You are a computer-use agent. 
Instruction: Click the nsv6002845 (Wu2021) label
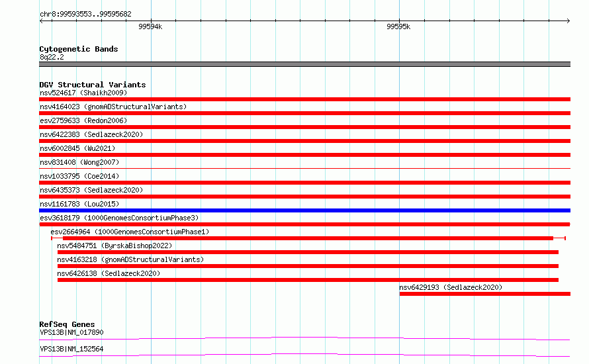77,148
